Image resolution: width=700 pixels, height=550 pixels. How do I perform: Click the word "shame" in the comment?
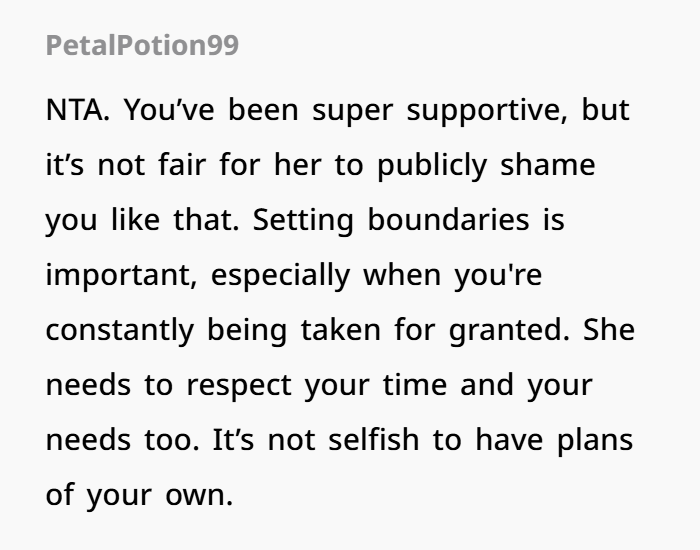[548, 165]
